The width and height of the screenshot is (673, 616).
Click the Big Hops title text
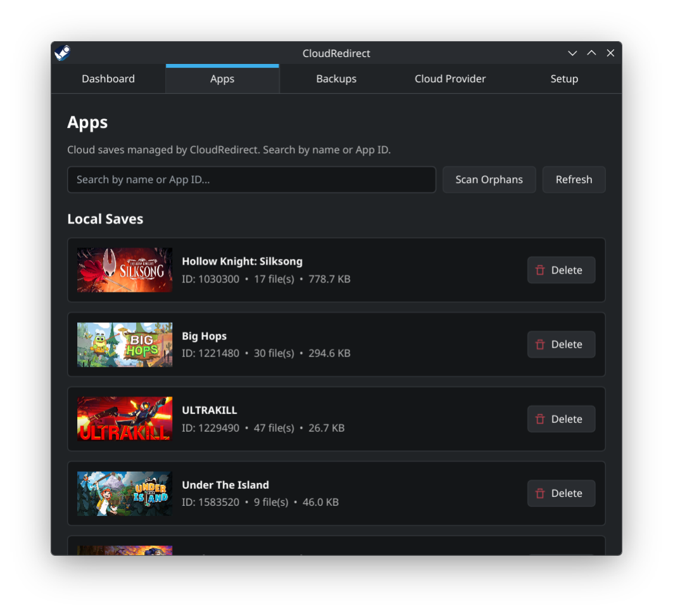(x=204, y=336)
